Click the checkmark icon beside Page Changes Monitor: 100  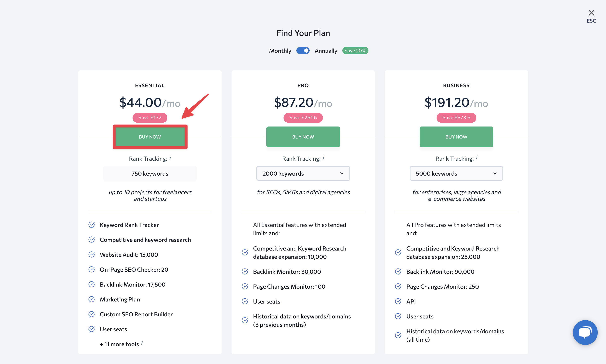pyautogui.click(x=245, y=286)
